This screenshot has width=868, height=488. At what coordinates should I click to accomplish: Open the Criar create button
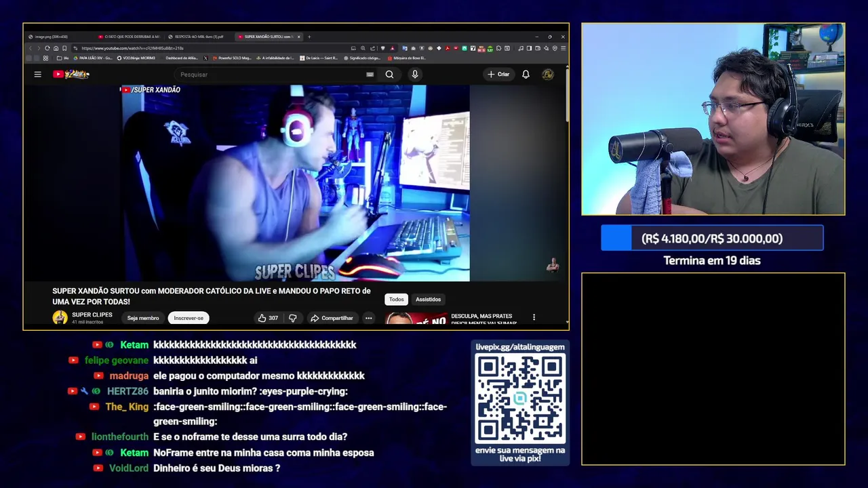(498, 75)
